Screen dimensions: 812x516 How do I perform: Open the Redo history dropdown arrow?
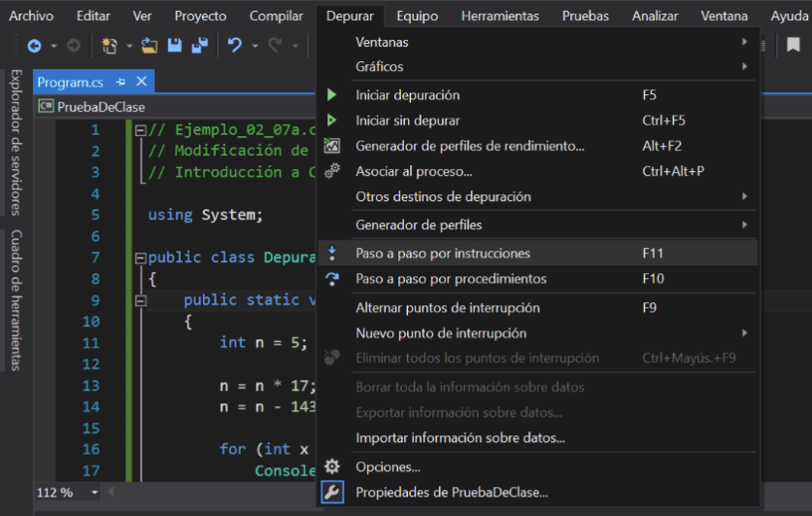pyautogui.click(x=295, y=46)
